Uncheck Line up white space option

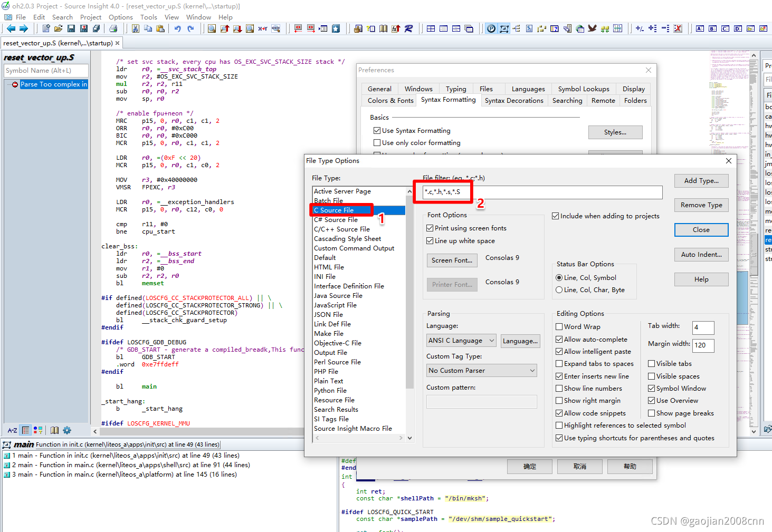(x=431, y=241)
